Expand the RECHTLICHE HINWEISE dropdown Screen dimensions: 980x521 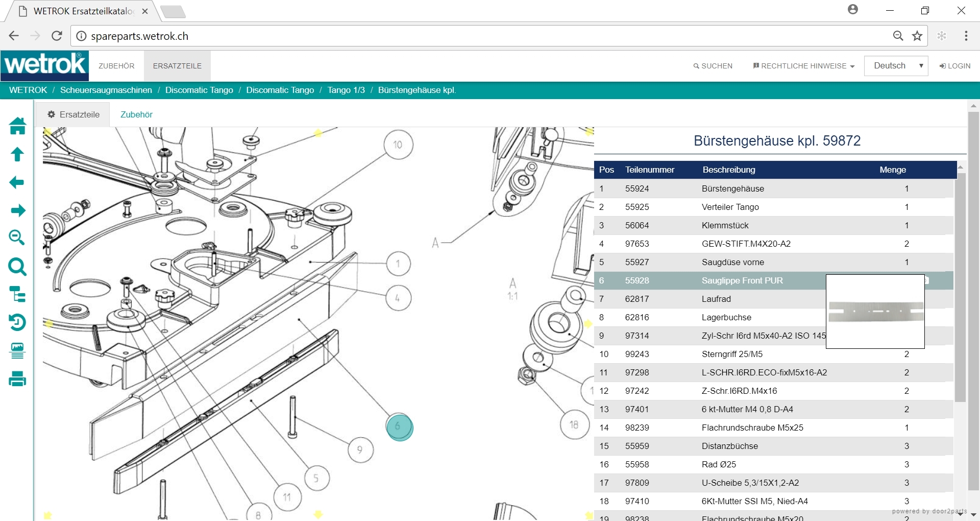click(803, 66)
